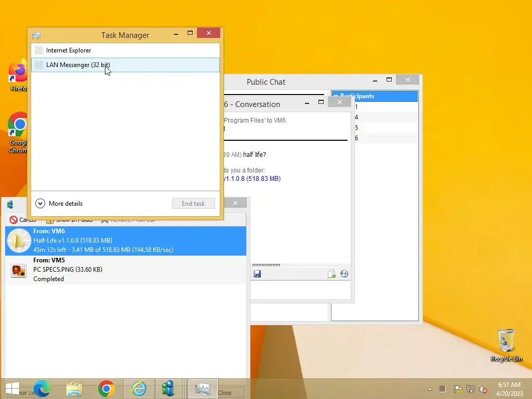This screenshot has height=399, width=532.
Task: Click the save history floppy icon in Conversation
Action: point(257,274)
